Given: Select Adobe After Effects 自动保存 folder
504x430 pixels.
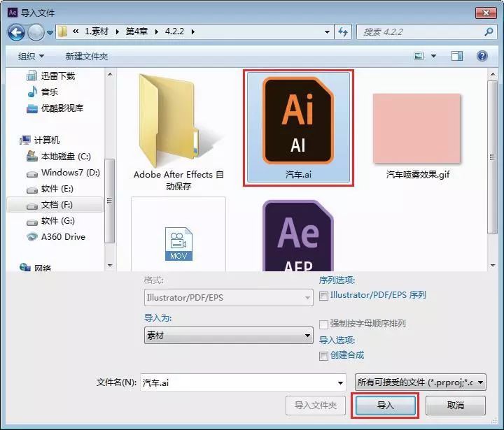Looking at the screenshot, I should click(178, 132).
